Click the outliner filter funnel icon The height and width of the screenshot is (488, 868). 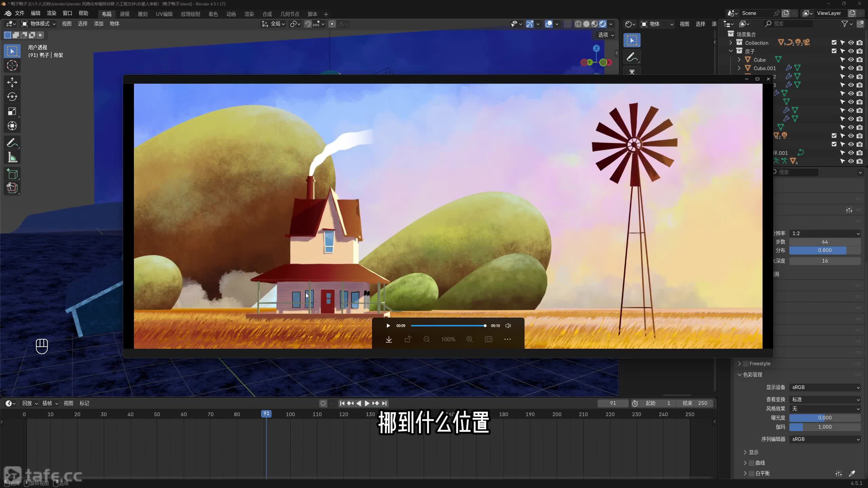click(845, 24)
